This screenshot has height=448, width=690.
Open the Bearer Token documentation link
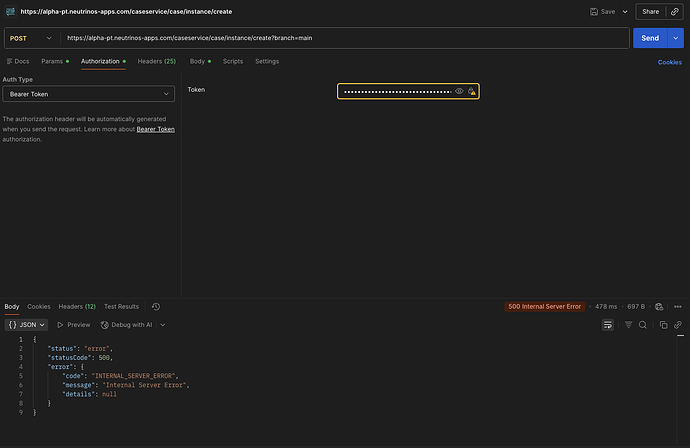coord(155,129)
